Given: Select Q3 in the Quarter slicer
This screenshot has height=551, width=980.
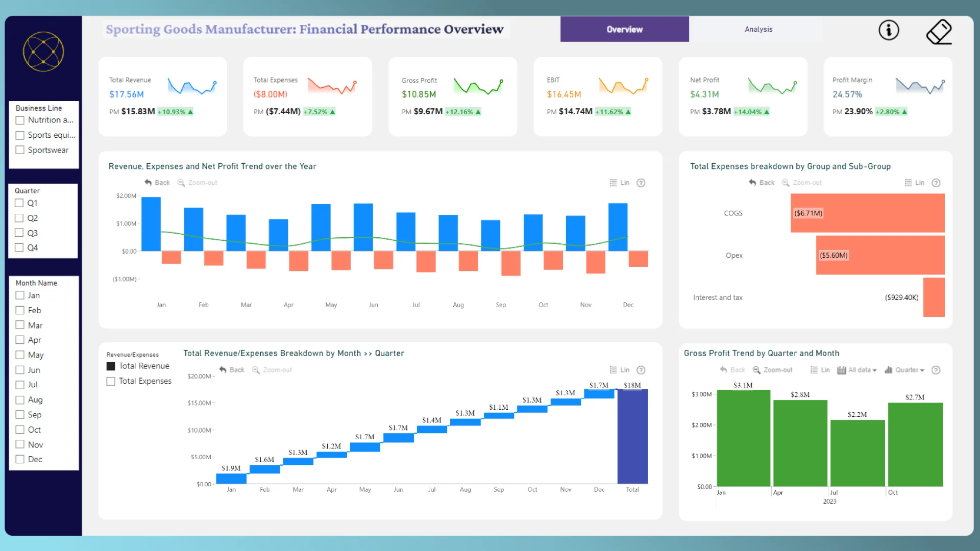Looking at the screenshot, I should [x=19, y=233].
